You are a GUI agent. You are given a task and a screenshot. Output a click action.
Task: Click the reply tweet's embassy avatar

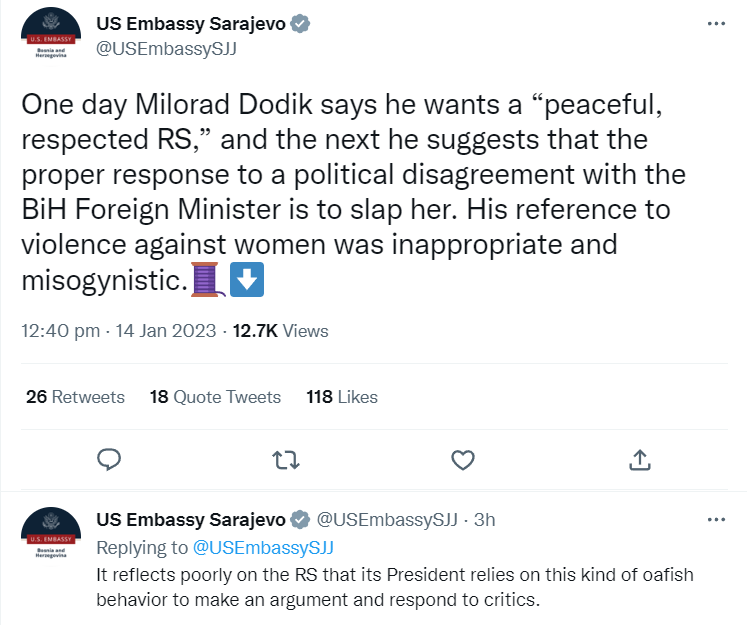coord(51,536)
